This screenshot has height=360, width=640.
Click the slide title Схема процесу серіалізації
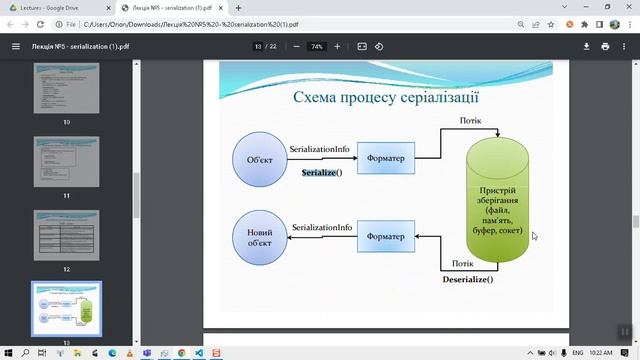[386, 97]
